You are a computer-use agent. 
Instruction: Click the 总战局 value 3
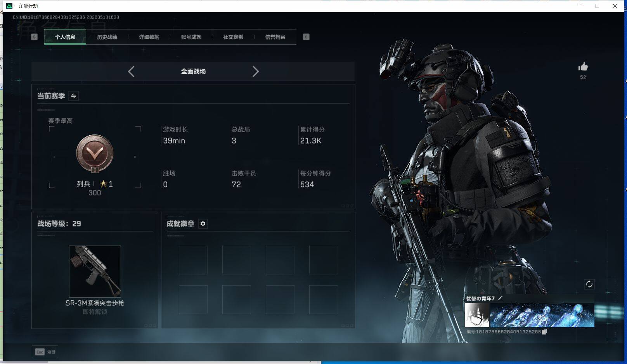[234, 141]
